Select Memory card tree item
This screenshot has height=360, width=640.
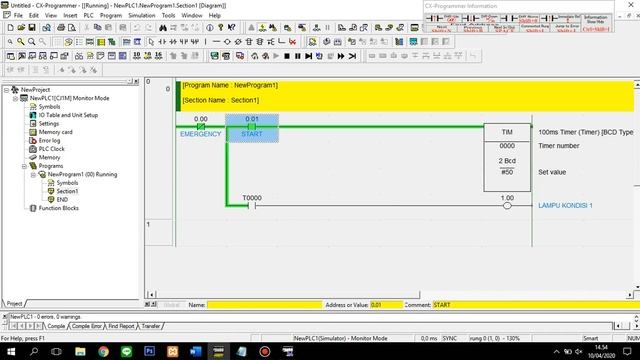pyautogui.click(x=56, y=132)
